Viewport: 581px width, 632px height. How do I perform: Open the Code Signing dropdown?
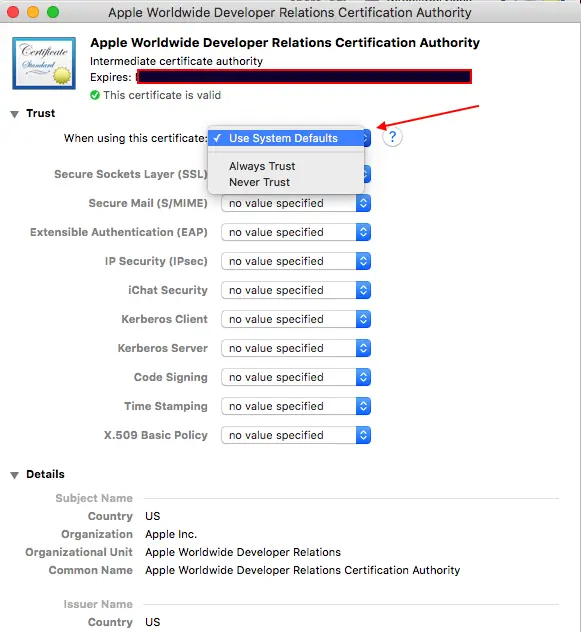pos(296,377)
